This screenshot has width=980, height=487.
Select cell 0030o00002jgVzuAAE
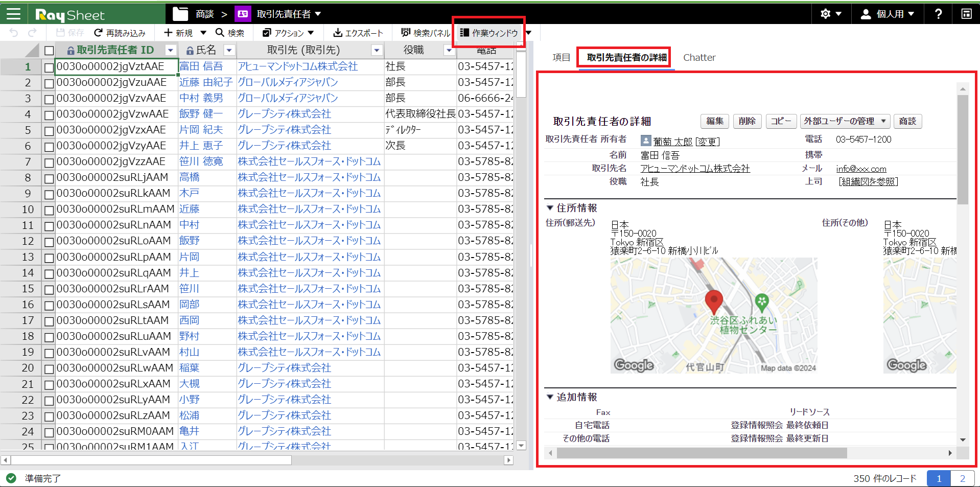(x=116, y=82)
